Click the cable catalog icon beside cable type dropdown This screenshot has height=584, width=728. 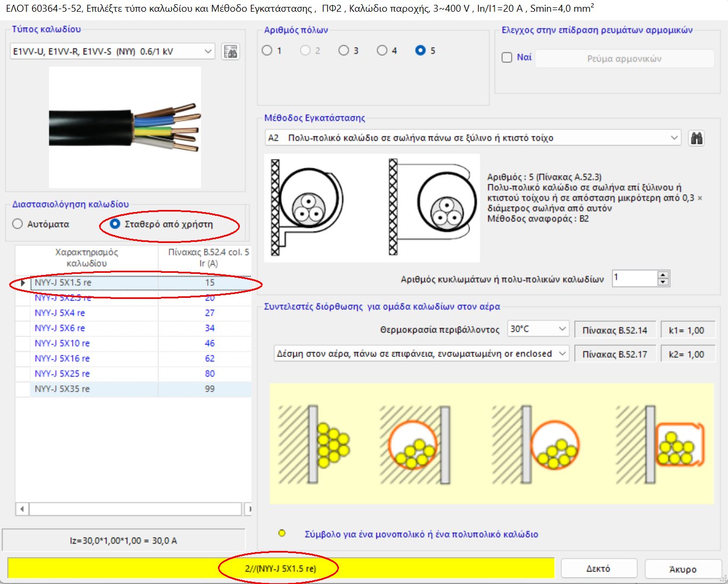pos(230,52)
